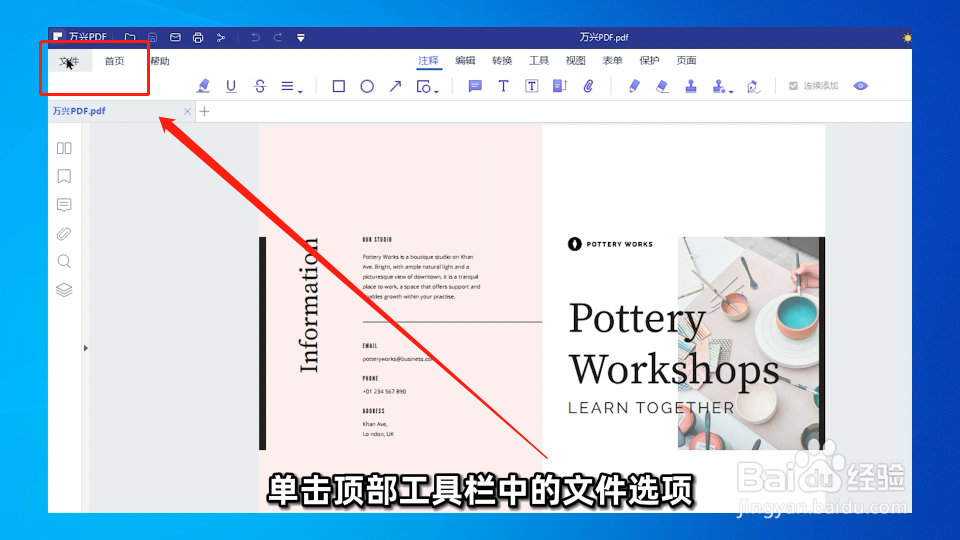Open the 文件 menu
Image resolution: width=960 pixels, height=540 pixels.
(x=69, y=61)
